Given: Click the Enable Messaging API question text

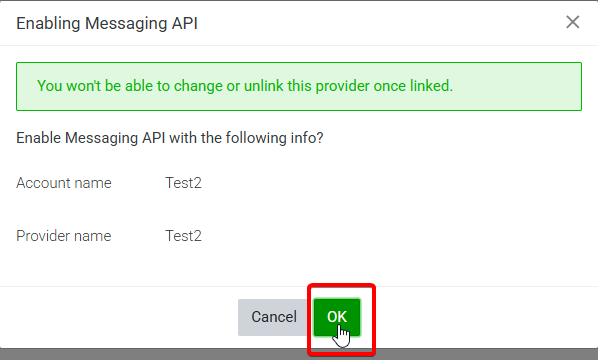Looking at the screenshot, I should coord(170,138).
